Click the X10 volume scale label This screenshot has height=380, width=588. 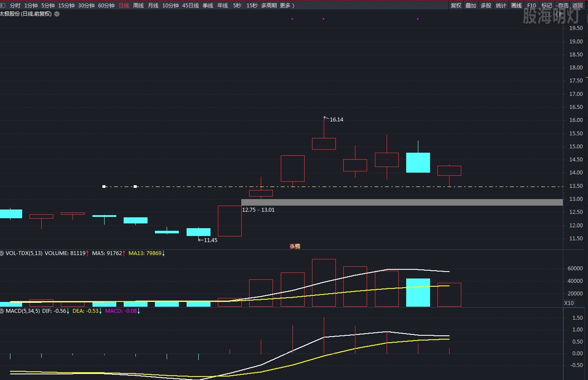569,303
